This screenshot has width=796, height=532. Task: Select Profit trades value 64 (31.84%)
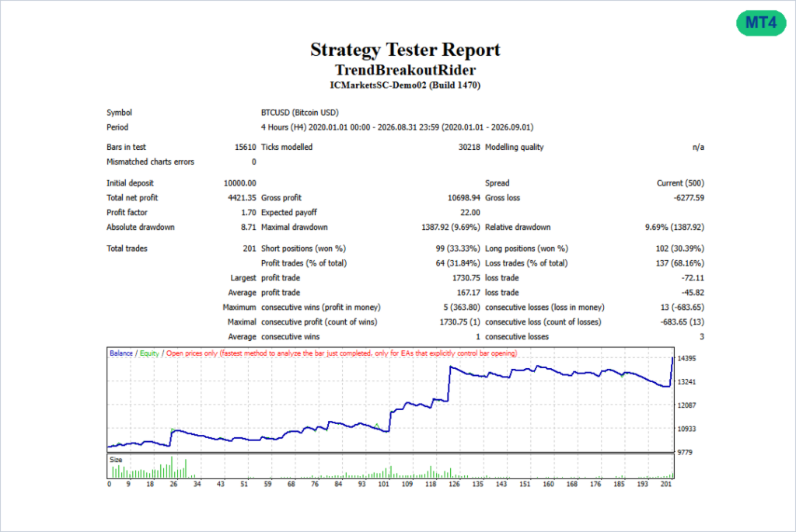pos(457,263)
